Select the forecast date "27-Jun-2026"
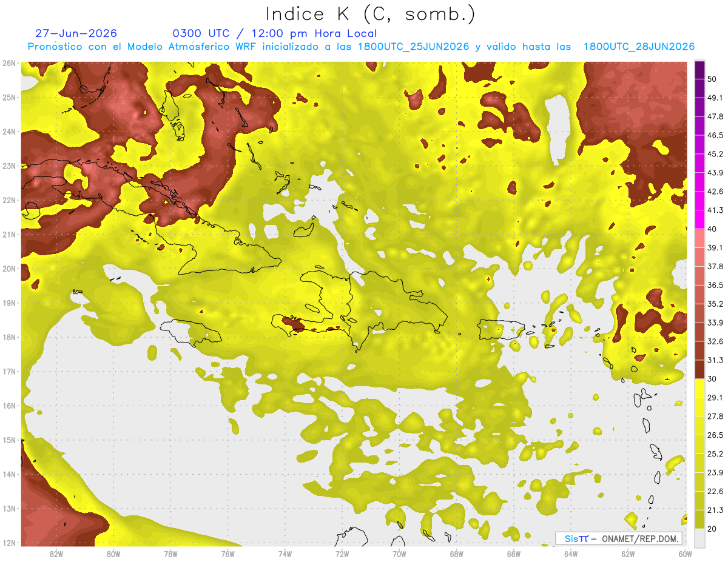Screen dimensions: 728x562 [x=76, y=33]
